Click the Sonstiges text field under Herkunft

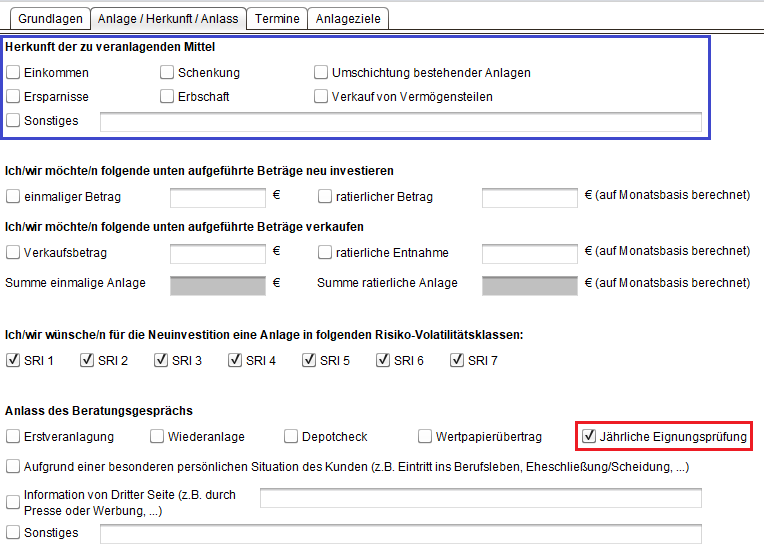tap(401, 122)
